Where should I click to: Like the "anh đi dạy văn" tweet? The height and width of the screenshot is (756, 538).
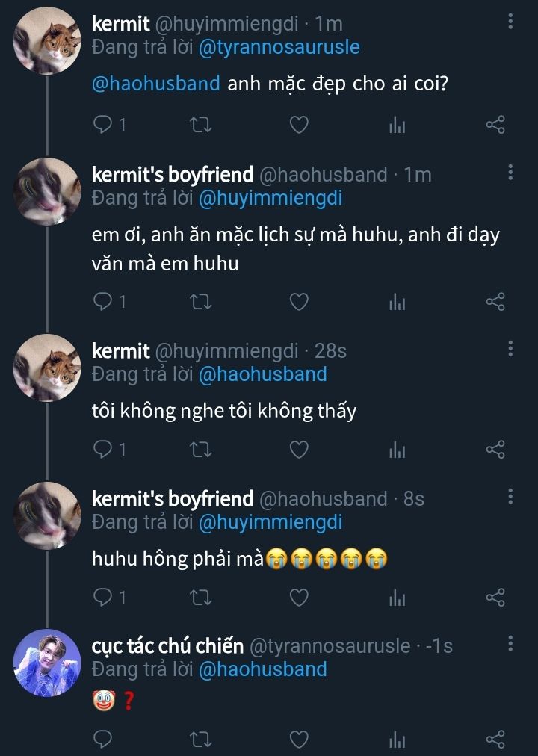(299, 301)
